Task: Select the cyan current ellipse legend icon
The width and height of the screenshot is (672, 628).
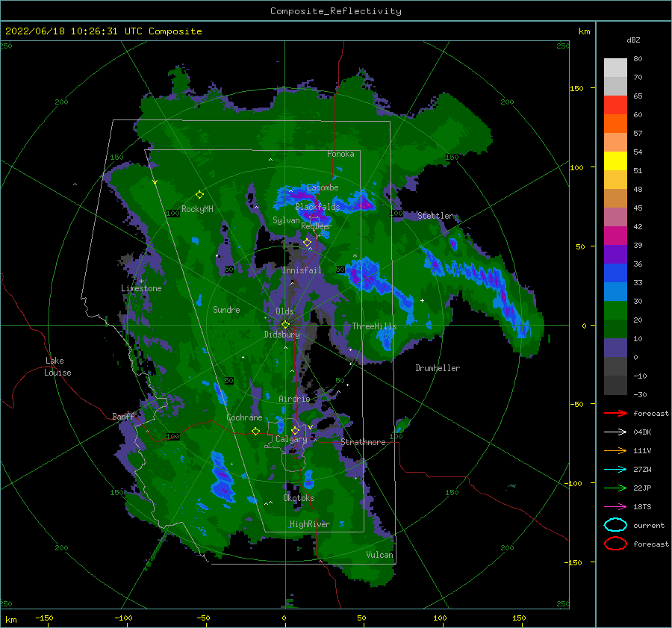Action: (615, 525)
